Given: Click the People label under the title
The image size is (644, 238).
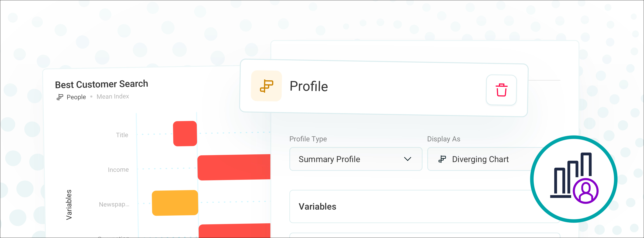Looking at the screenshot, I should point(76,97).
